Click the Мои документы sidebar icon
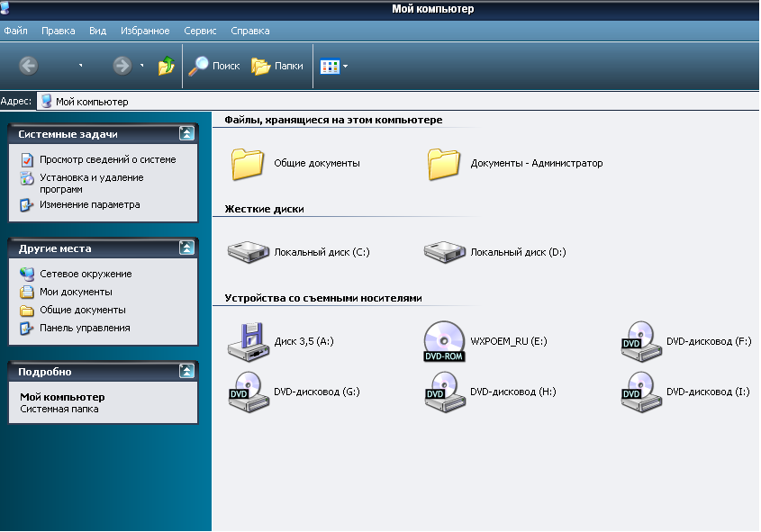 [27, 292]
